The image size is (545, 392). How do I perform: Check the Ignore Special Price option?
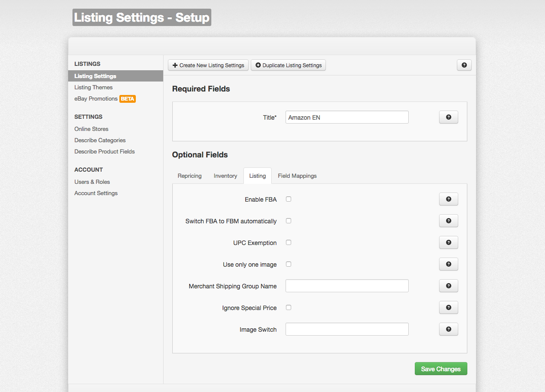289,307
